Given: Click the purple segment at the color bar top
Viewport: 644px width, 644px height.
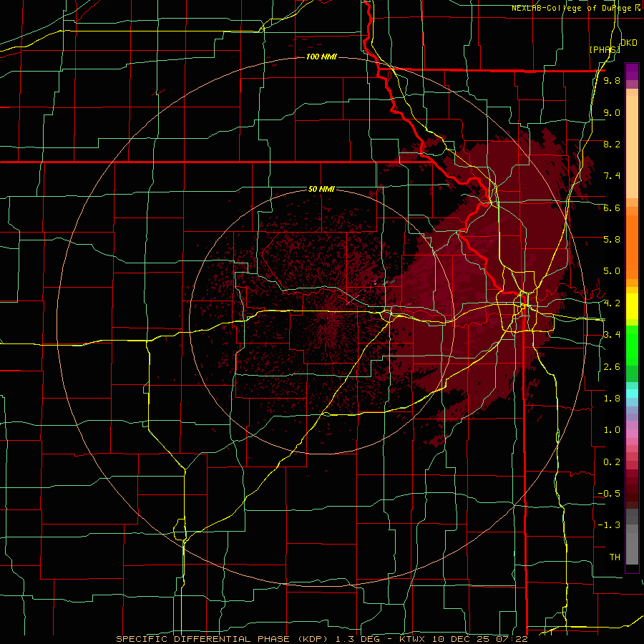Looking at the screenshot, I should click(632, 72).
